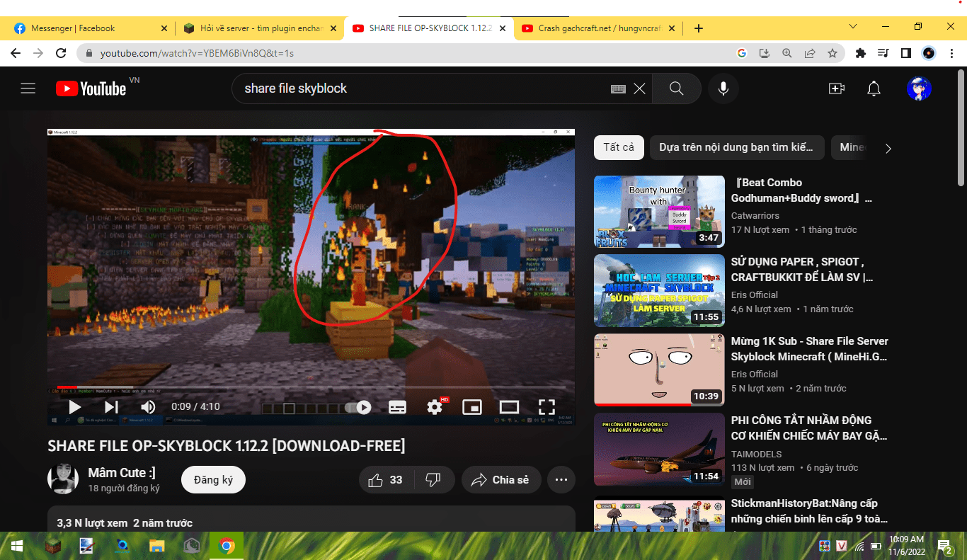Start voice search with the microphone
Viewport: 967px width, 560px height.
(723, 88)
